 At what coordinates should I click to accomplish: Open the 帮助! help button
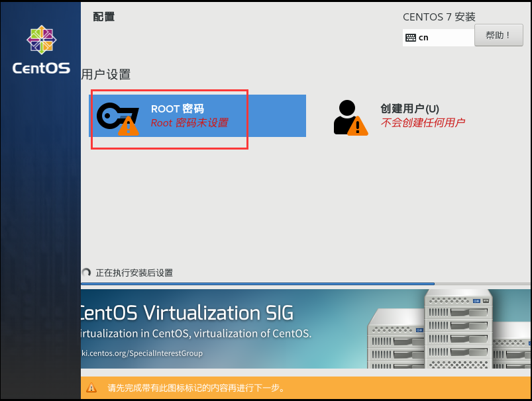click(498, 35)
